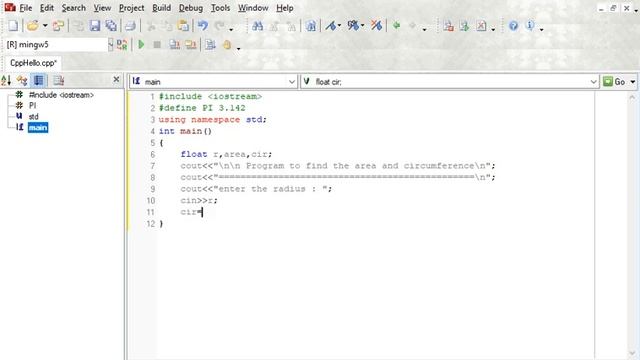Expand the build toolbar overflow arrow

click(239, 48)
